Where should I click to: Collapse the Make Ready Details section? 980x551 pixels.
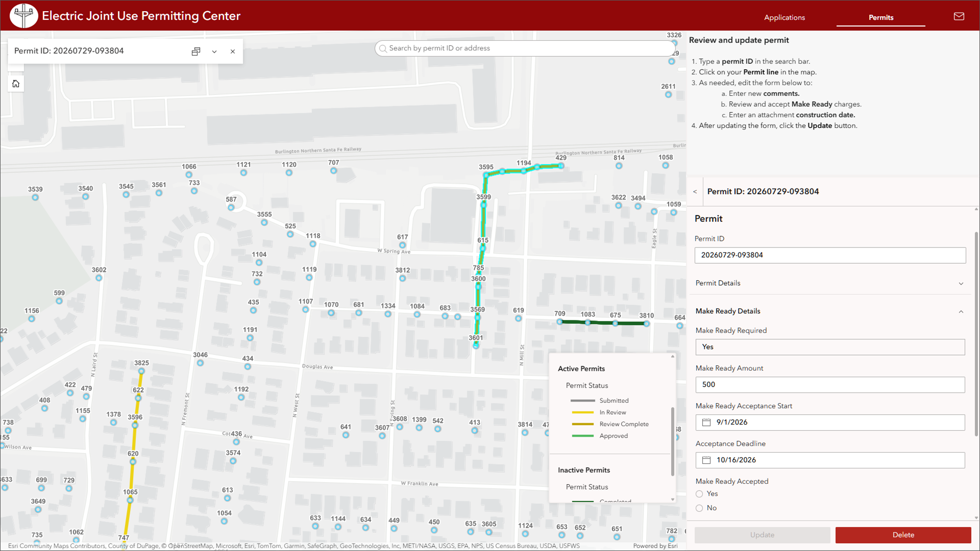(830, 311)
